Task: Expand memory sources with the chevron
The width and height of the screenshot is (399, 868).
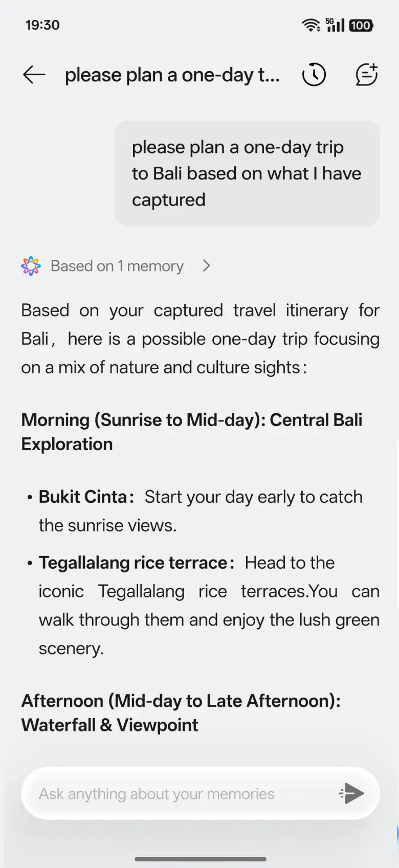Action: click(x=206, y=266)
